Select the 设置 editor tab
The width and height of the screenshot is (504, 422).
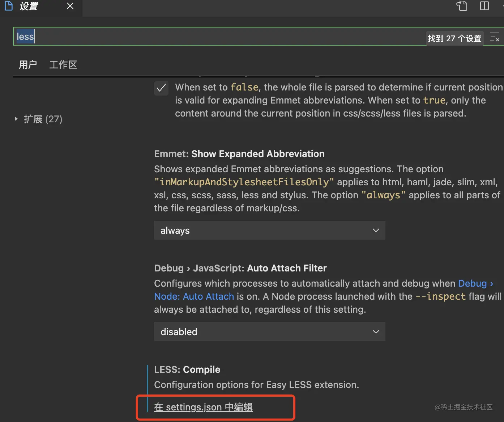pos(29,6)
